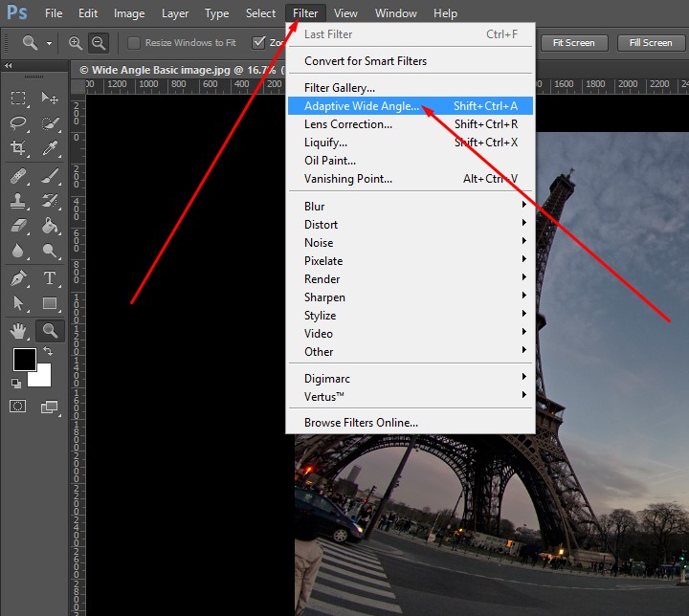Toggle Zoom Out mode in options bar
The height and width of the screenshot is (616, 689).
[x=98, y=43]
